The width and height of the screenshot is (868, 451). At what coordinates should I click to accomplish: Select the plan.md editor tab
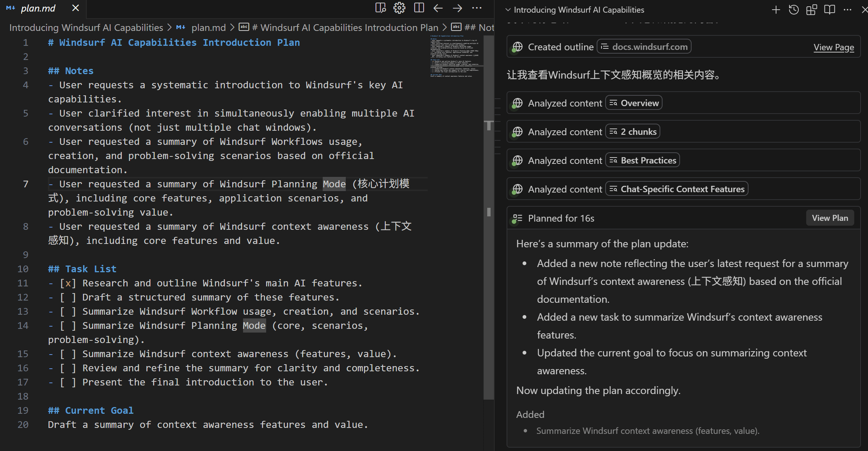tap(38, 8)
